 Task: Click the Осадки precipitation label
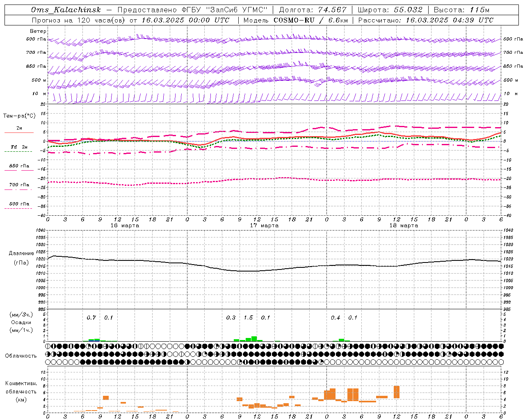click(21, 322)
